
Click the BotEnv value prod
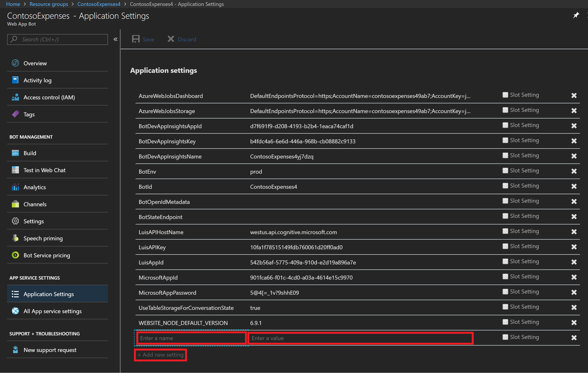[x=256, y=171]
